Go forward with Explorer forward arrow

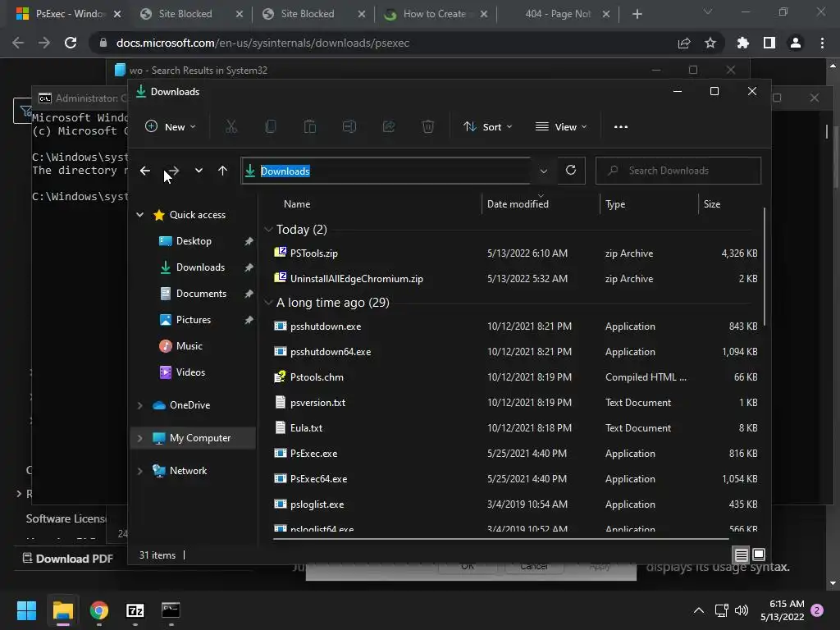(172, 171)
